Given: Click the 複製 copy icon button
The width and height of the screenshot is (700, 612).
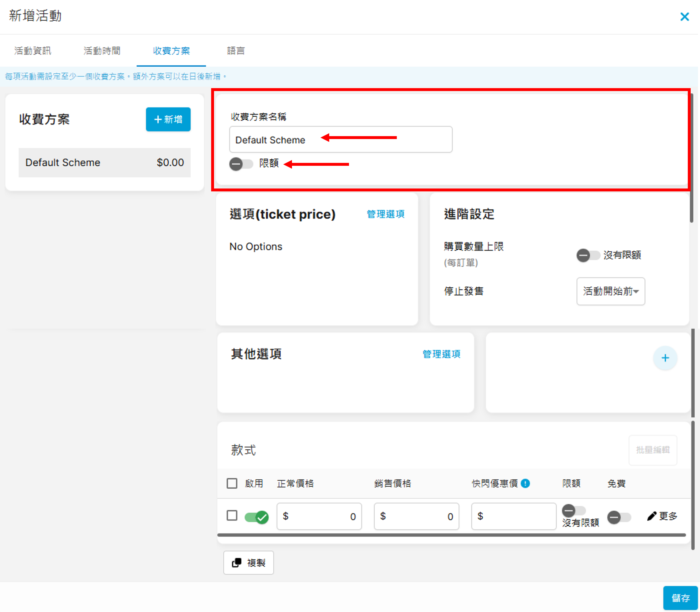Looking at the screenshot, I should pyautogui.click(x=248, y=563).
